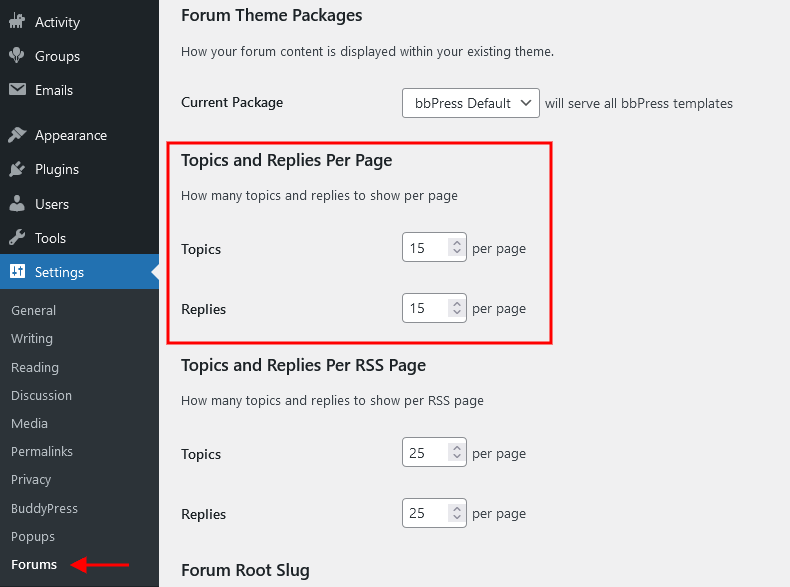Click Topics label under Per Page
Image resolution: width=790 pixels, height=587 pixels.
pos(201,249)
